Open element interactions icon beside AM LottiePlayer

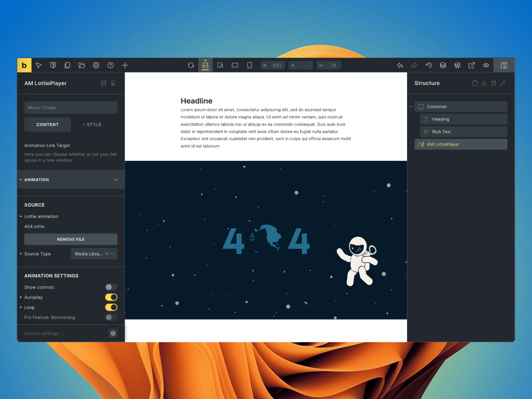[x=113, y=83]
